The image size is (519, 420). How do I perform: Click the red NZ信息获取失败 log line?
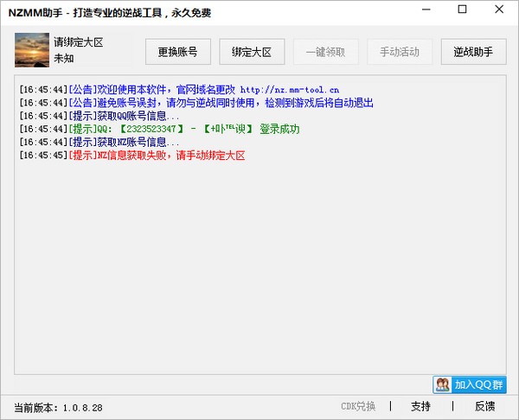coord(132,155)
